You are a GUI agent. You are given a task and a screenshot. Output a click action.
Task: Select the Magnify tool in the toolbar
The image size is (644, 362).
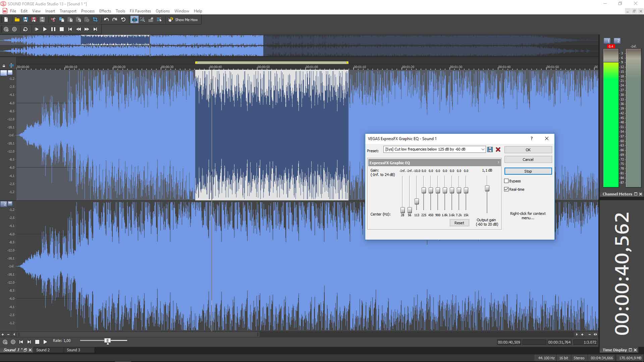tap(143, 19)
